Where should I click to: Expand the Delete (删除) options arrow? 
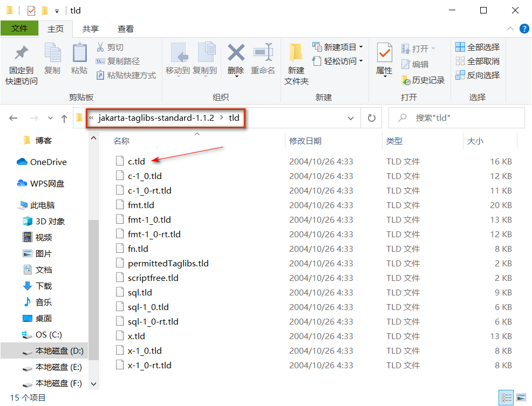click(x=236, y=77)
